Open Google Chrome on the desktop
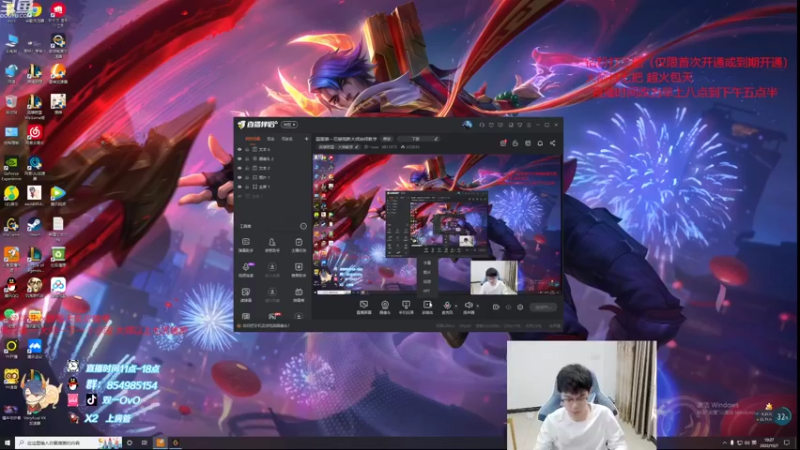The width and height of the screenshot is (800, 450). coord(34,11)
